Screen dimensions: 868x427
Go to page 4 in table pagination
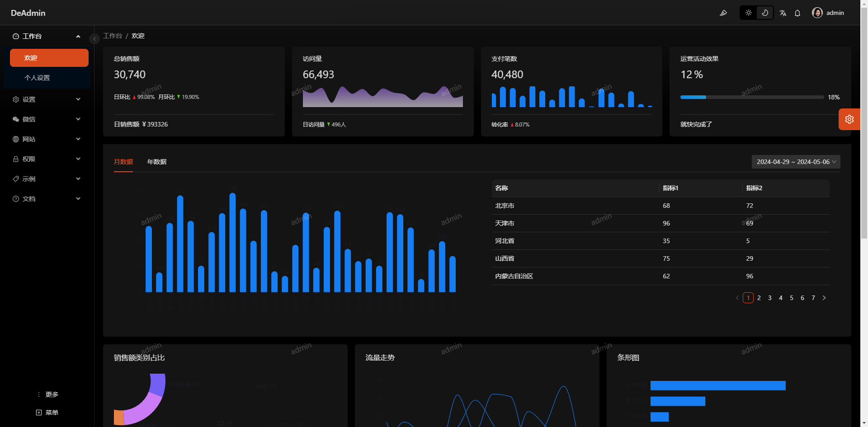point(781,298)
